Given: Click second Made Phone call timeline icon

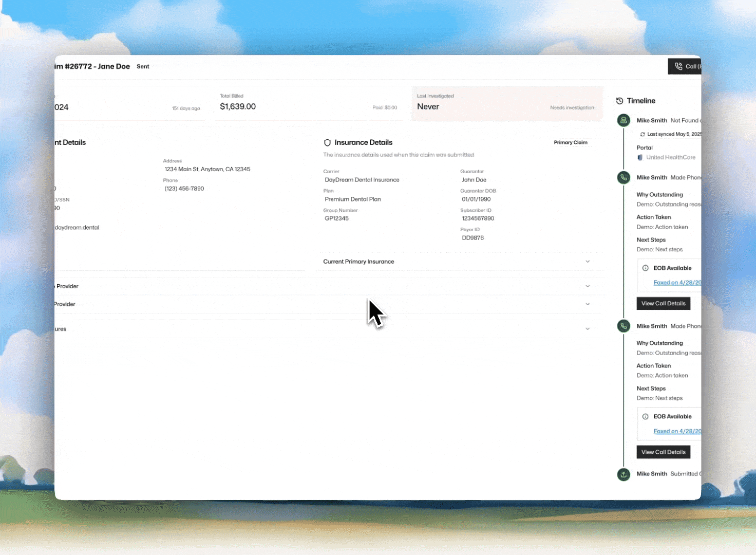Looking at the screenshot, I should pyautogui.click(x=623, y=326).
